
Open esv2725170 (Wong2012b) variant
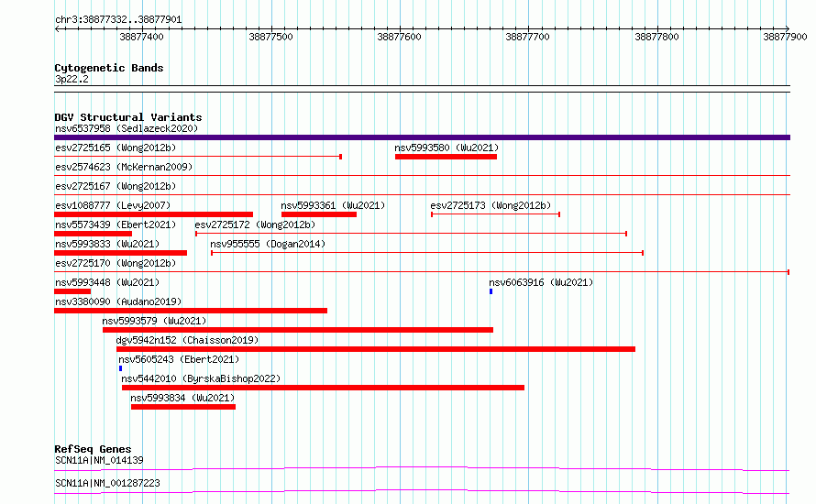(x=116, y=263)
